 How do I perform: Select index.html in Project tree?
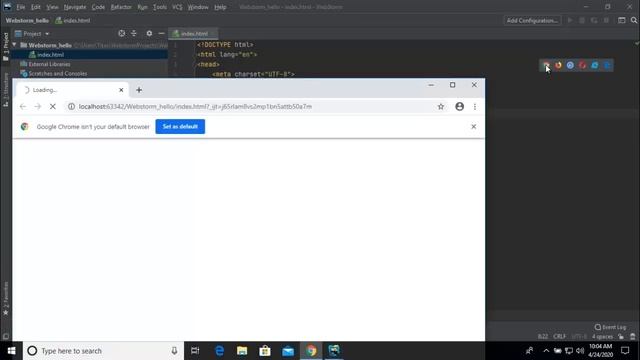click(50, 55)
